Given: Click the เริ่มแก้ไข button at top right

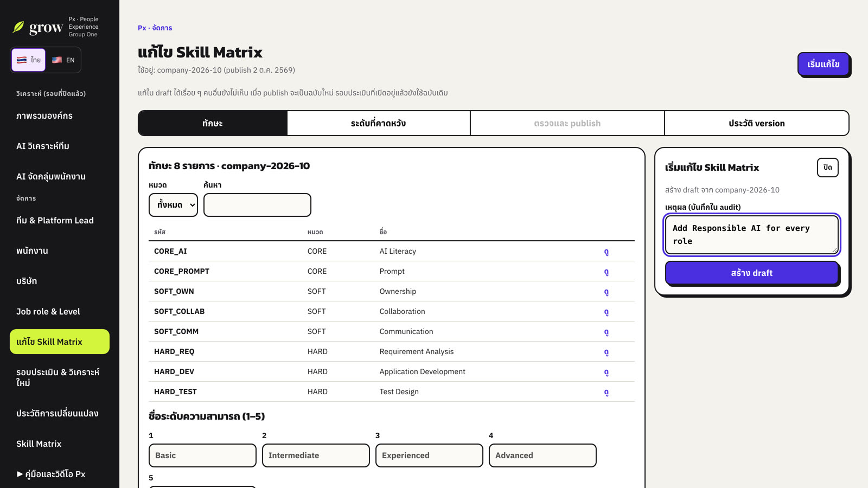Looking at the screenshot, I should [x=823, y=64].
